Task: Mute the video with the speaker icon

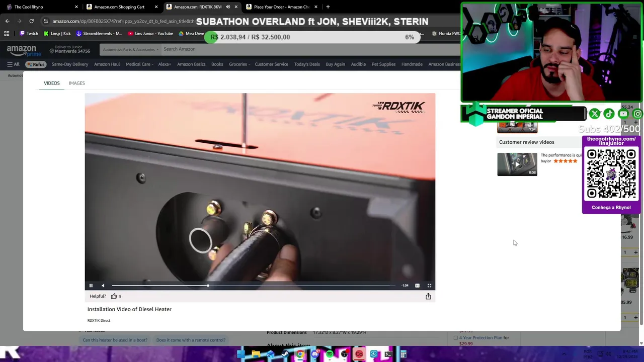Action: (x=103, y=286)
